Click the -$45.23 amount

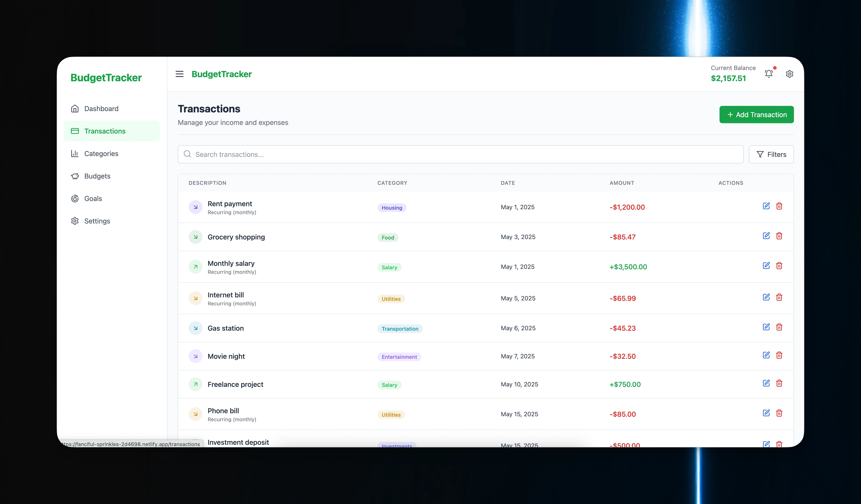pyautogui.click(x=623, y=328)
